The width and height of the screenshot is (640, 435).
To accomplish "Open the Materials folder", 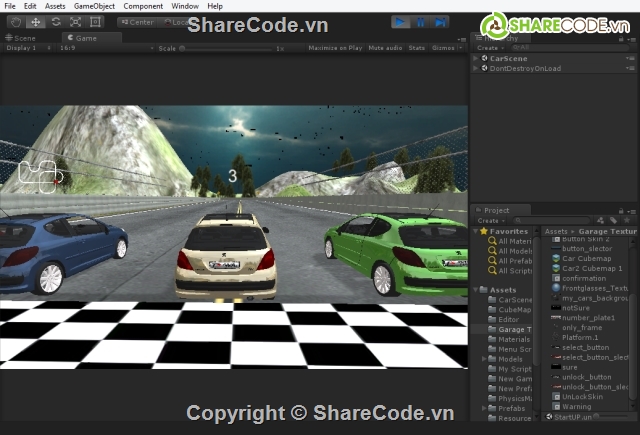I will (x=509, y=339).
